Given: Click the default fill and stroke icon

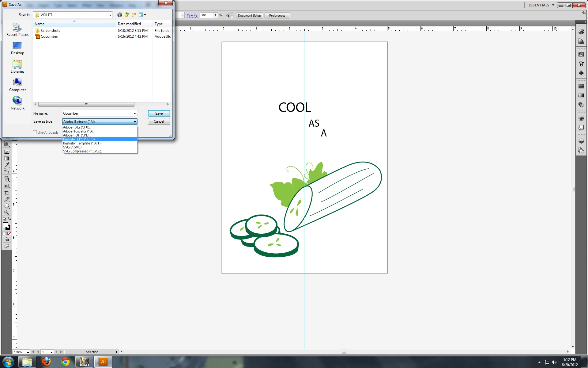Looking at the screenshot, I should 4,219.
